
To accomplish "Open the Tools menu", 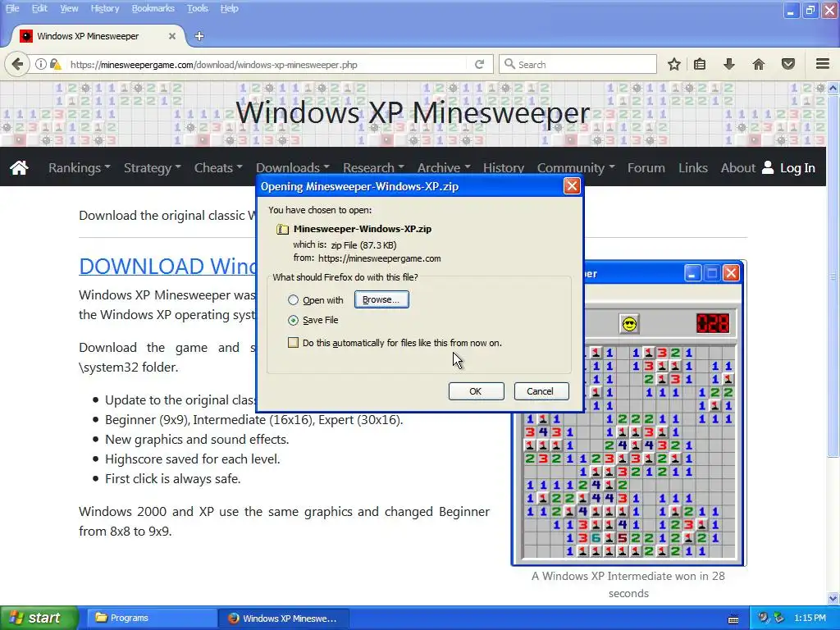I will click(x=197, y=8).
